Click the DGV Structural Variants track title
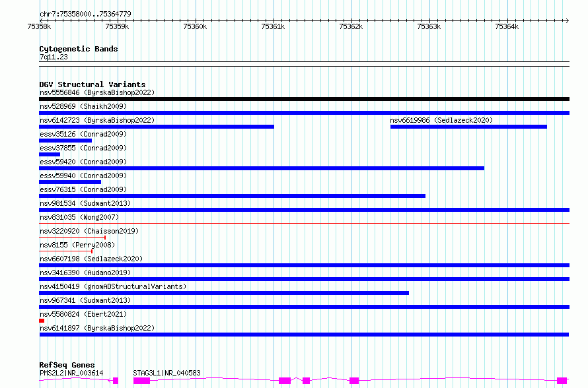 point(92,84)
